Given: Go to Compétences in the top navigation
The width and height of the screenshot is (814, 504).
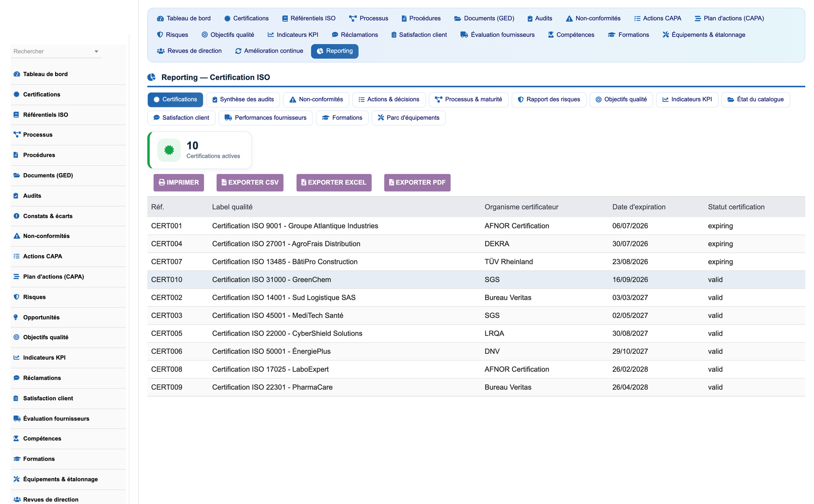Looking at the screenshot, I should 571,35.
